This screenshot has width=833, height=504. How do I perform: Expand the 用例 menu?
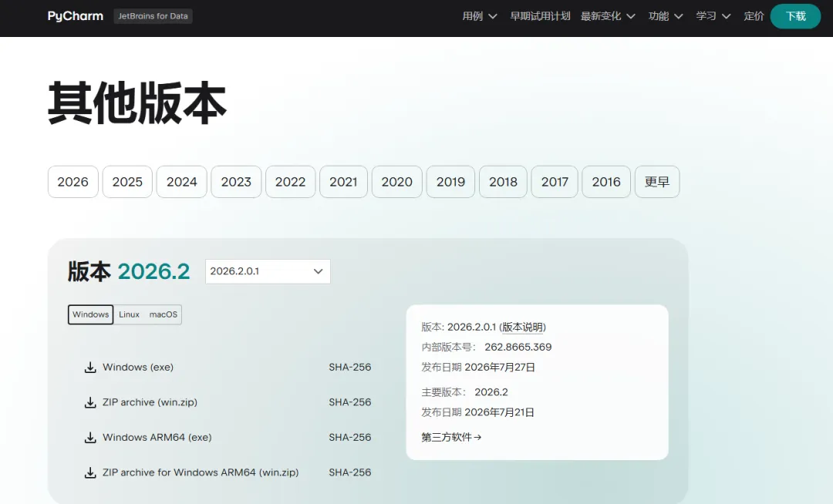pyautogui.click(x=479, y=16)
